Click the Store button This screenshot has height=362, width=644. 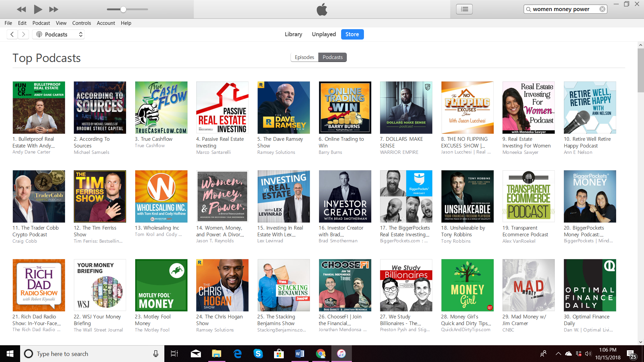point(352,34)
